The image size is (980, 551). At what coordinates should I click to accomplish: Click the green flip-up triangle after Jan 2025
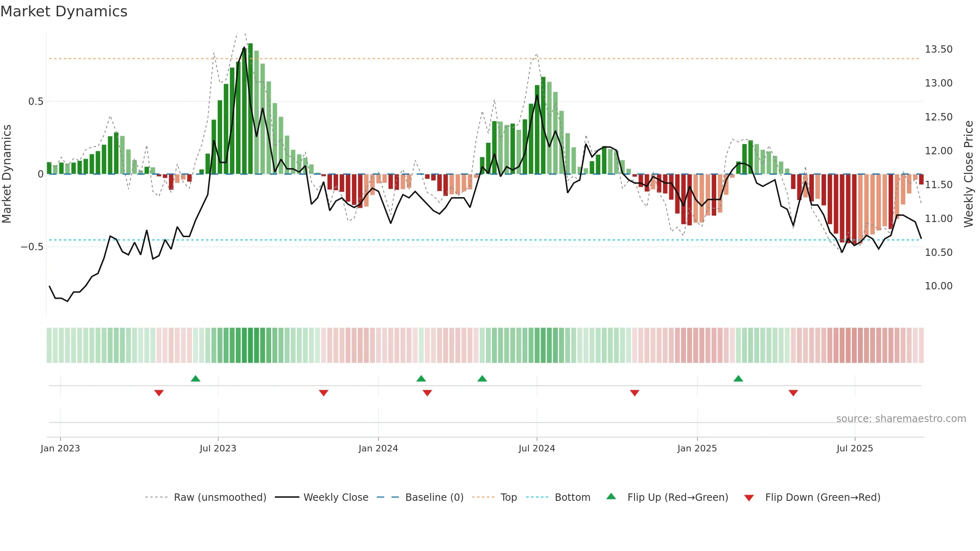click(738, 378)
